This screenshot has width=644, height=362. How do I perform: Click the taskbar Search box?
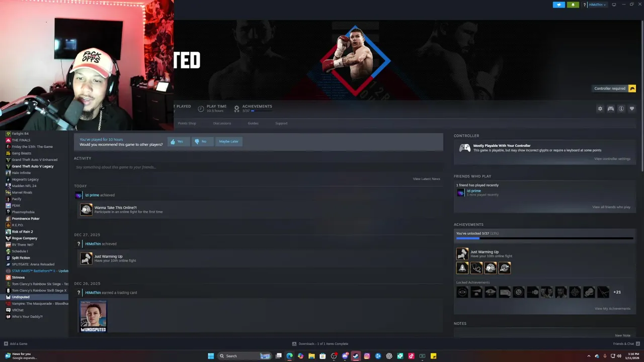(x=246, y=356)
